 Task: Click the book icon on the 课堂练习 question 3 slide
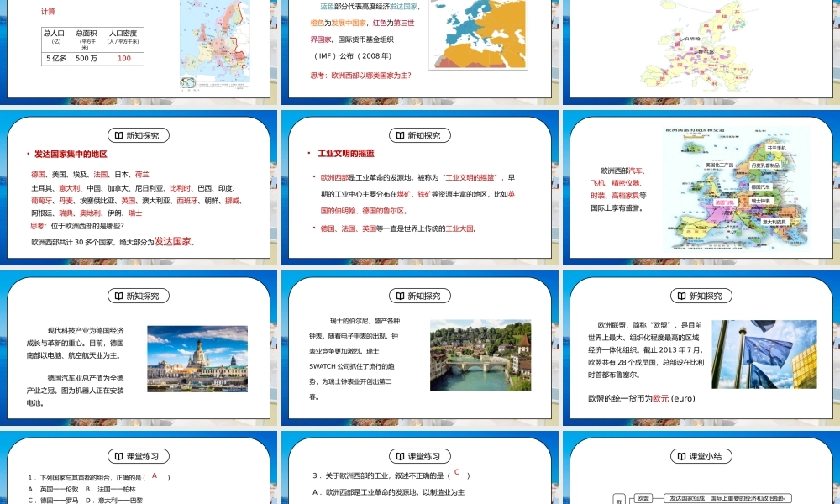point(400,456)
